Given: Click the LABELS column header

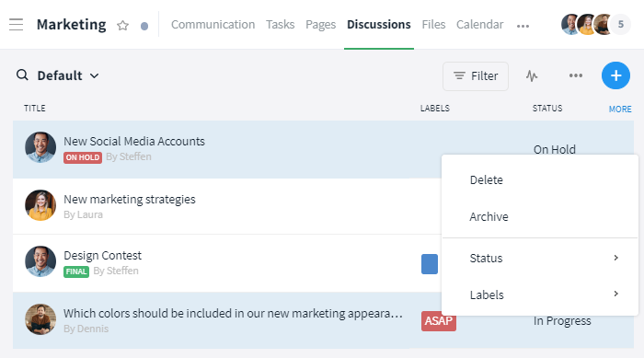Looking at the screenshot, I should point(434,109).
